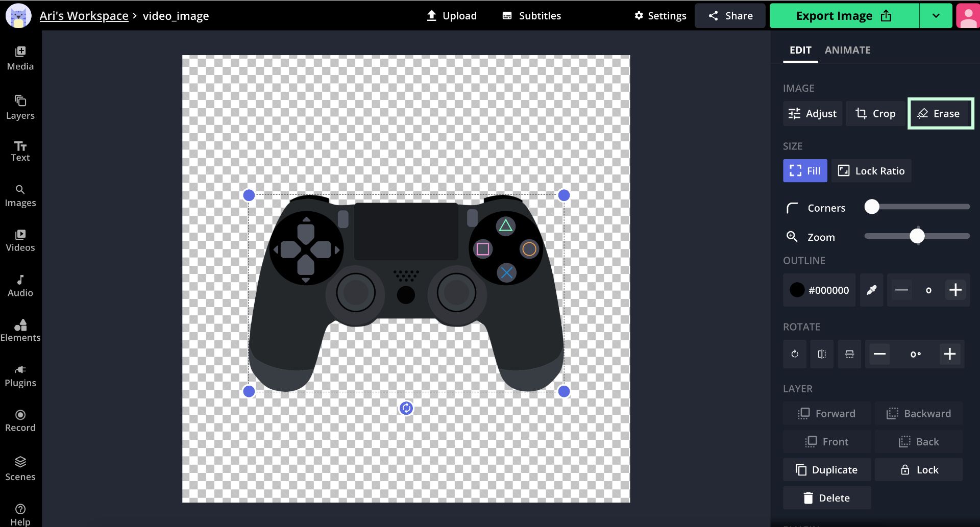The height and width of the screenshot is (527, 980).
Task: Enable Fill sizing mode
Action: tap(805, 171)
